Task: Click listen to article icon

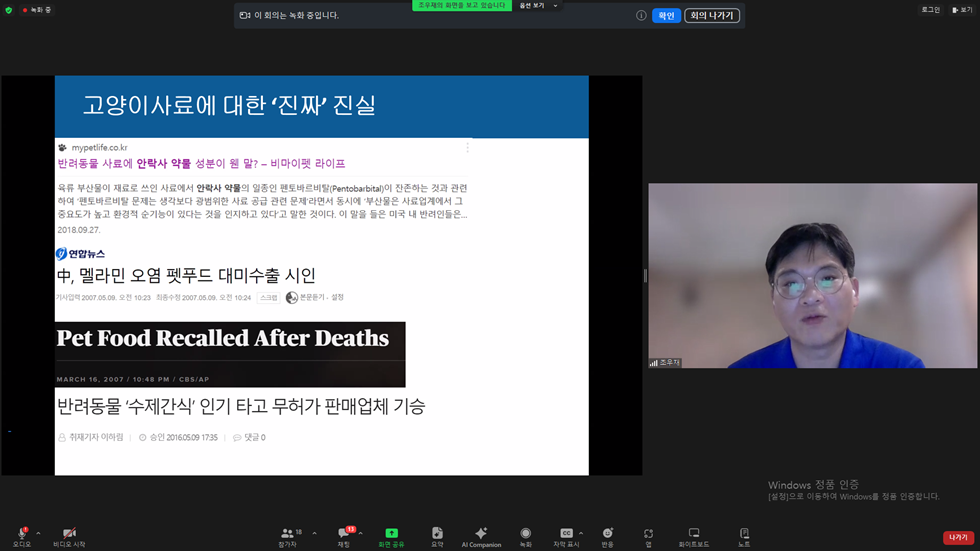Action: tap(292, 298)
